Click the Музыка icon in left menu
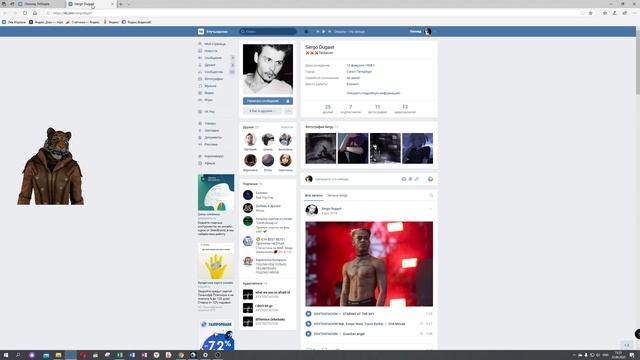 [200, 86]
